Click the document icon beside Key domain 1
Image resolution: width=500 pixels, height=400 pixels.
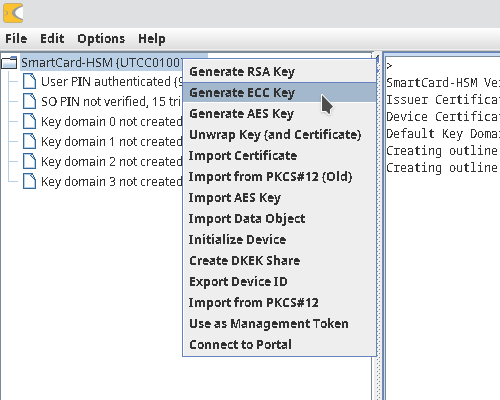29,141
